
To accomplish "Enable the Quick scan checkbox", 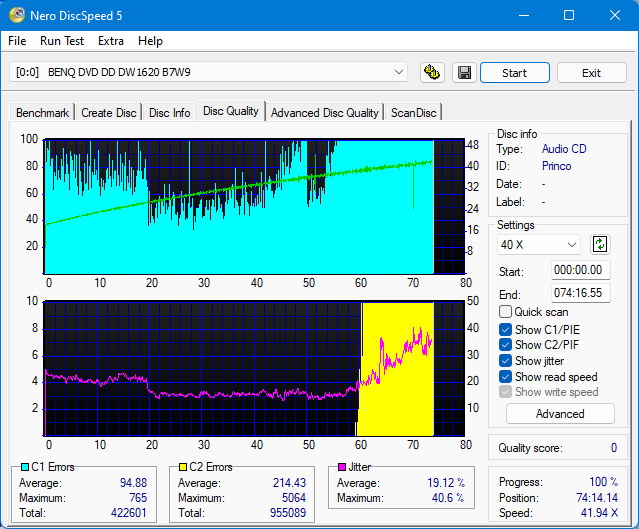I will [505, 312].
